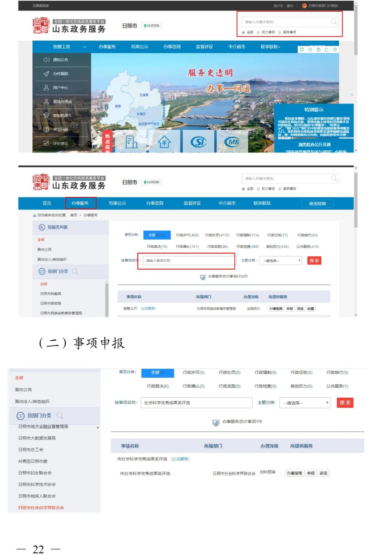Open 主题分类 dropdown in bottom screenshot
This screenshot has height=559, width=392.
305,403
